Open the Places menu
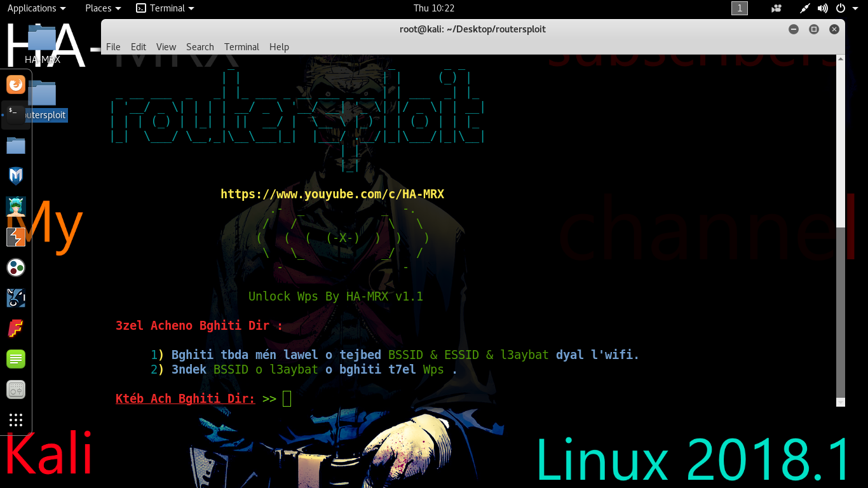868x488 pixels. click(x=98, y=8)
